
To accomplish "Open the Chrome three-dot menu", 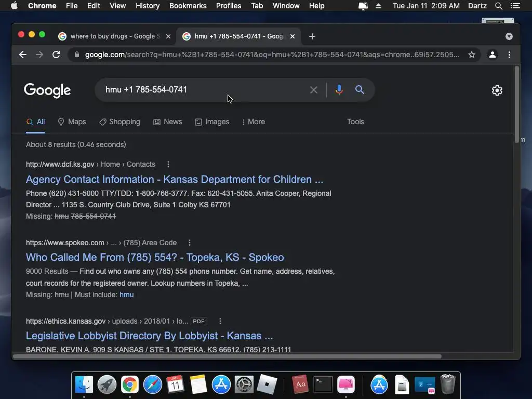I will click(509, 55).
